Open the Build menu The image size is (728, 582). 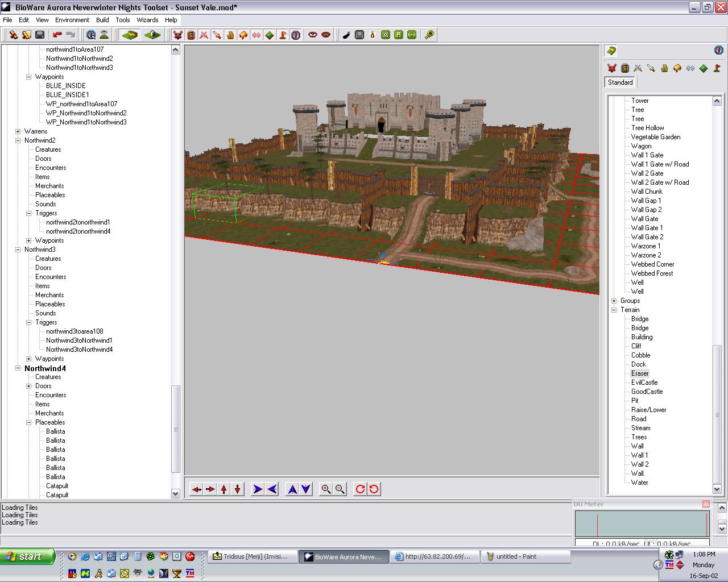coord(102,19)
